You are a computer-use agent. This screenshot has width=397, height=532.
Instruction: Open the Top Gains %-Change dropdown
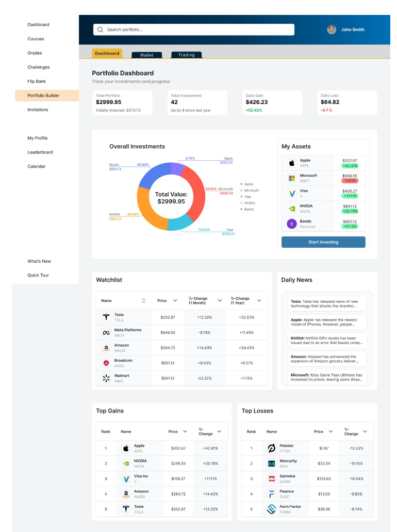click(220, 432)
